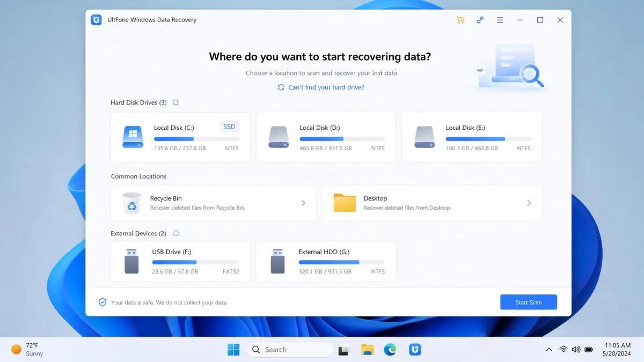
Task: Click the FAT32 file system label
Action: pos(231,271)
